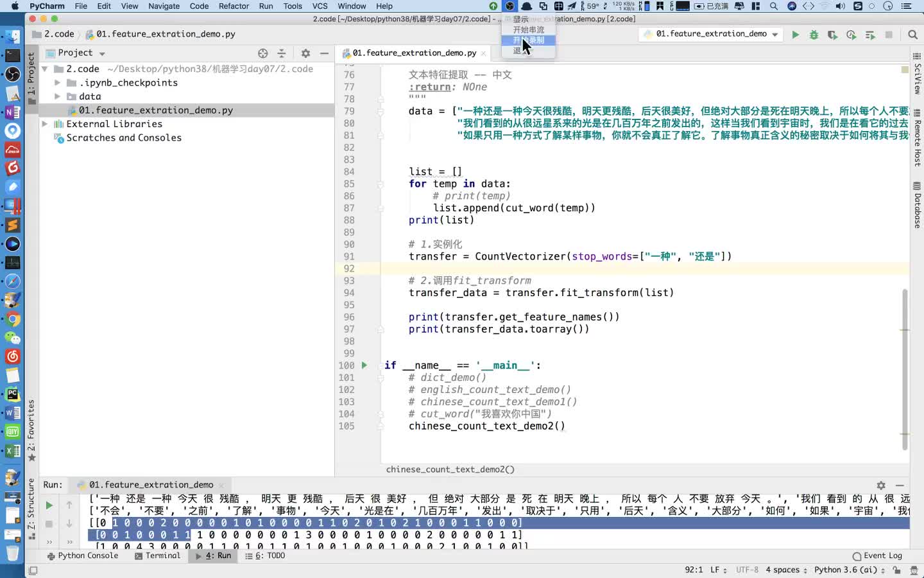Open Python 3.6 (ai) interpreter selector
The width and height of the screenshot is (924, 578).
pyautogui.click(x=849, y=570)
